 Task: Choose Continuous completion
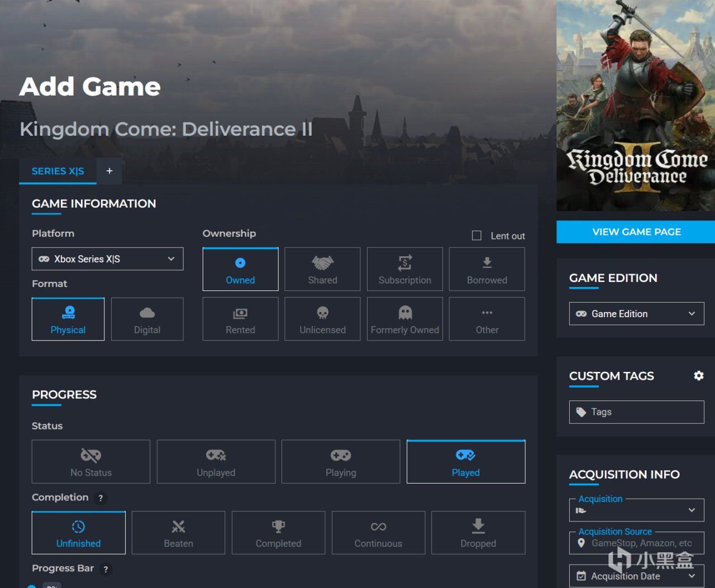(x=378, y=533)
